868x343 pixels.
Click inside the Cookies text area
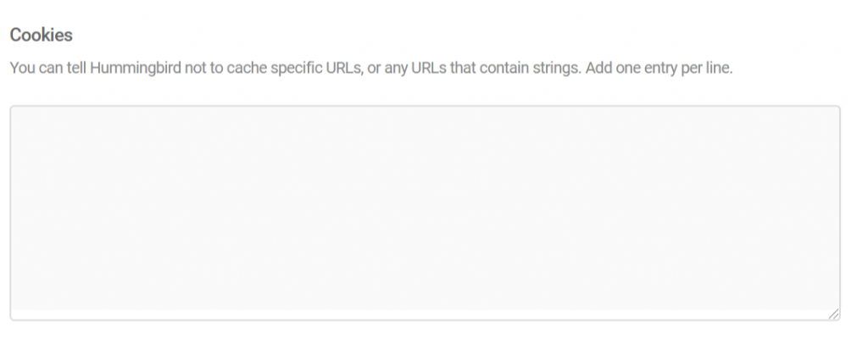(x=424, y=212)
